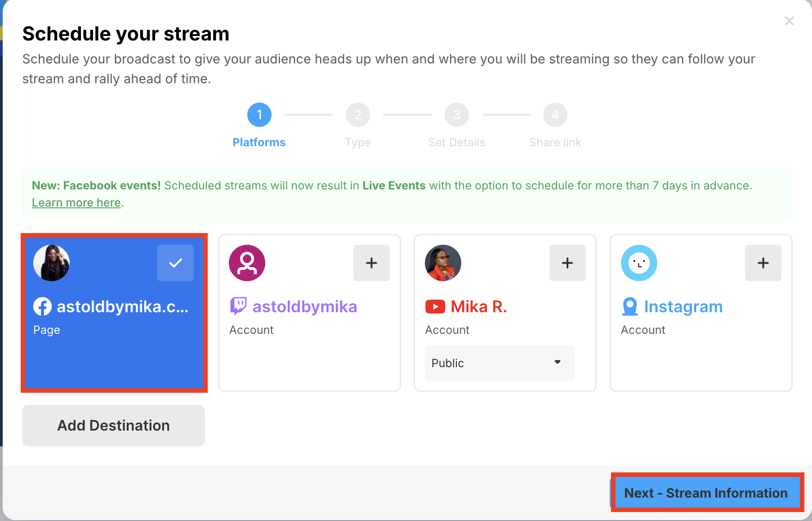Click the Mika R. YouTube profile picture
The width and height of the screenshot is (812, 521).
coord(443,263)
